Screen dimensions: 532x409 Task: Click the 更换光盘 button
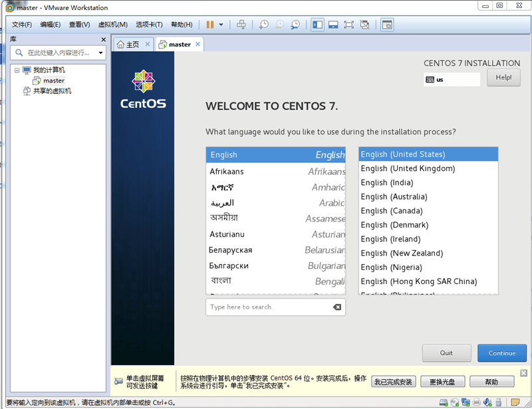pos(442,382)
